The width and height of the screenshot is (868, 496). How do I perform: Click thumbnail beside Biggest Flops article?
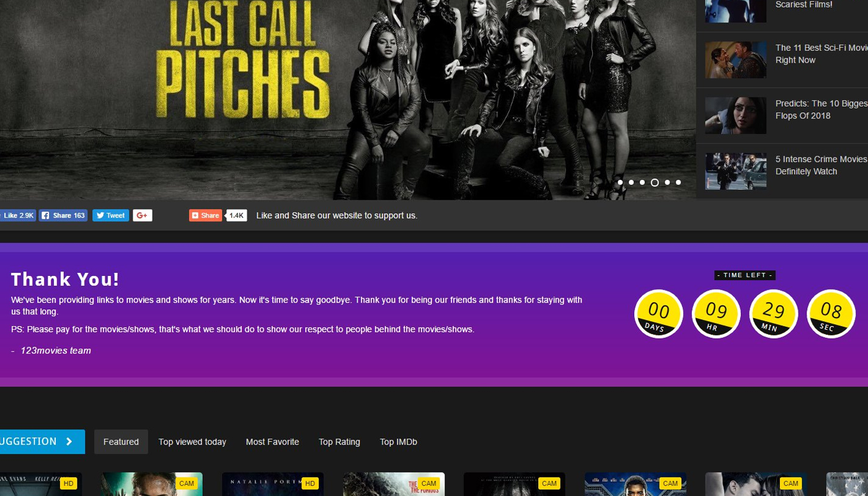[x=735, y=115]
